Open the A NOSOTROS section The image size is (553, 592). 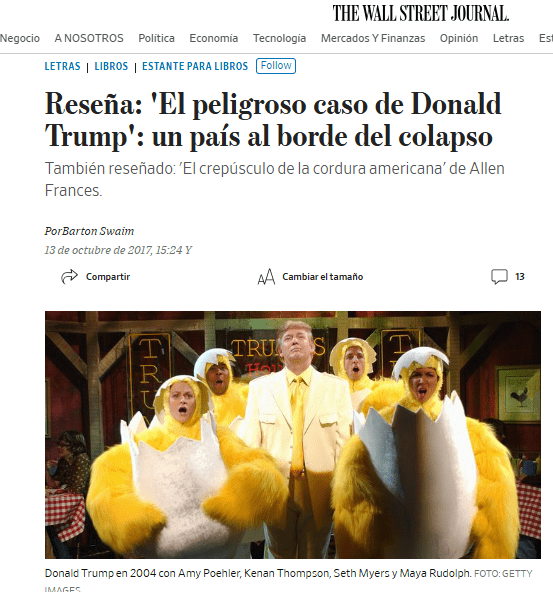click(89, 38)
